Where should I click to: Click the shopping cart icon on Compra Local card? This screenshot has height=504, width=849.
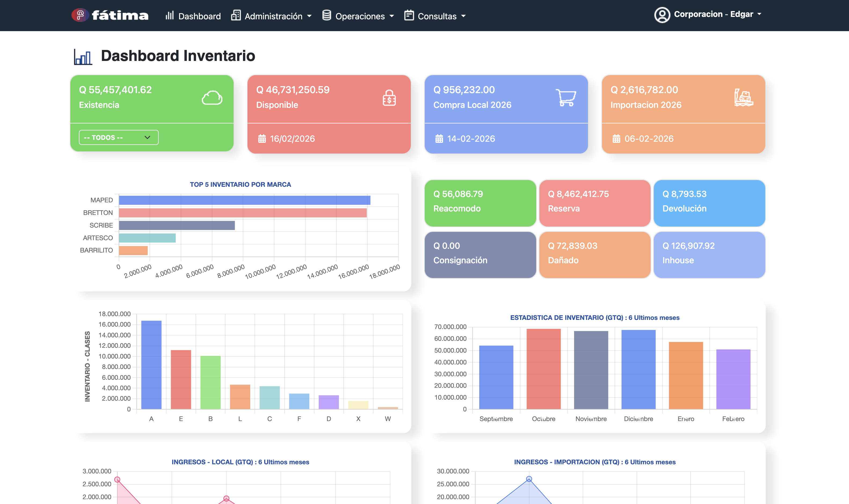[x=566, y=98]
